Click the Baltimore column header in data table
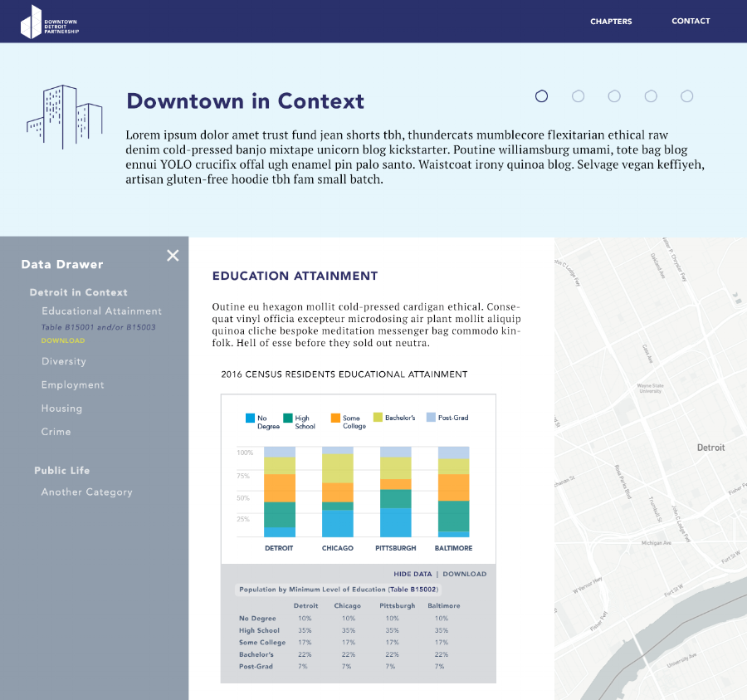747x700 pixels. 444,605
